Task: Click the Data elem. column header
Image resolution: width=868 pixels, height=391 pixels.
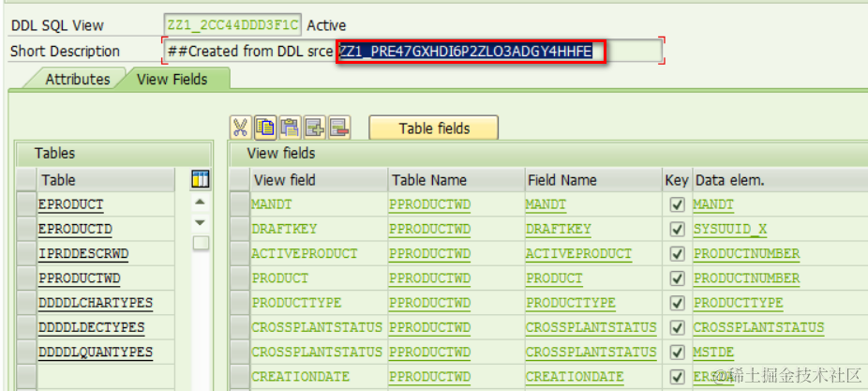Action: pyautogui.click(x=780, y=180)
